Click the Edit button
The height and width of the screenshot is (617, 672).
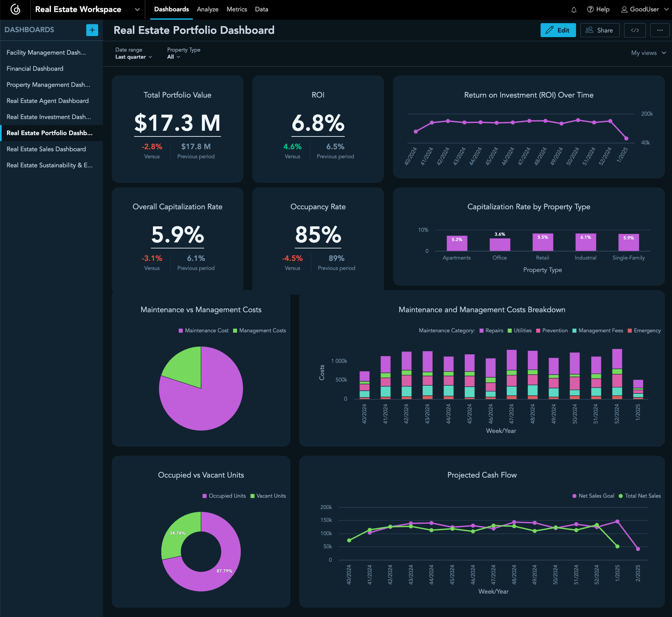(558, 30)
